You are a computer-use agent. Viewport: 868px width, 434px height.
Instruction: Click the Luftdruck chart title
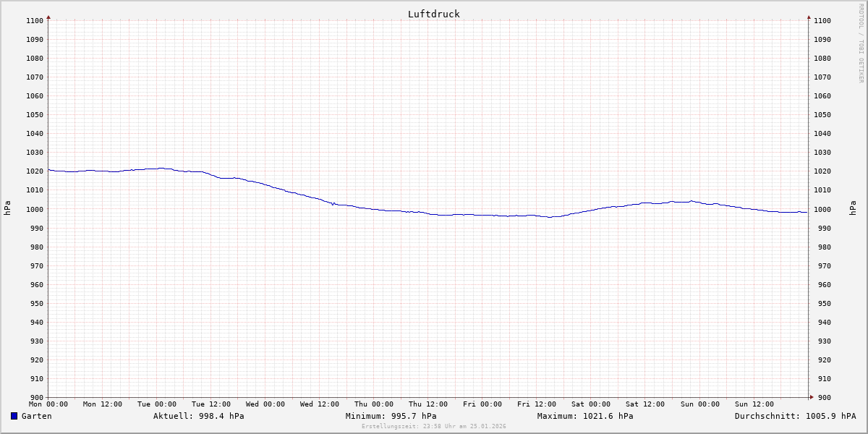click(433, 14)
